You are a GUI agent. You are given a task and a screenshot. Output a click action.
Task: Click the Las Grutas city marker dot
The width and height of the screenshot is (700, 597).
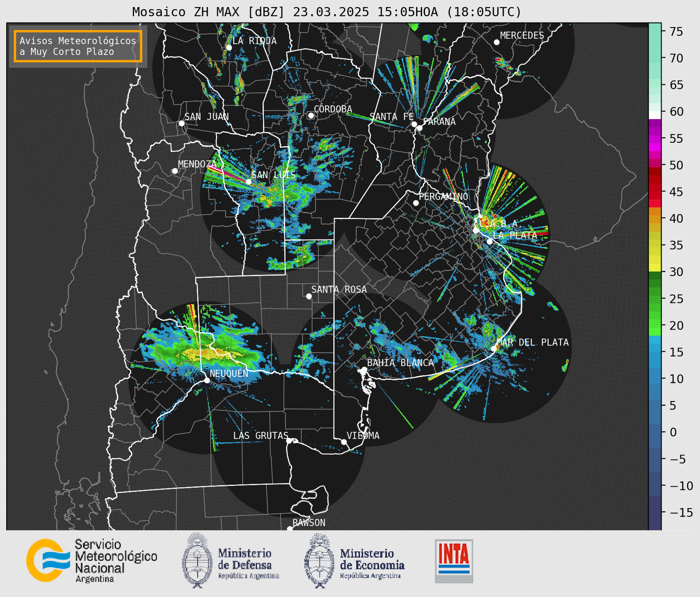pyautogui.click(x=289, y=440)
